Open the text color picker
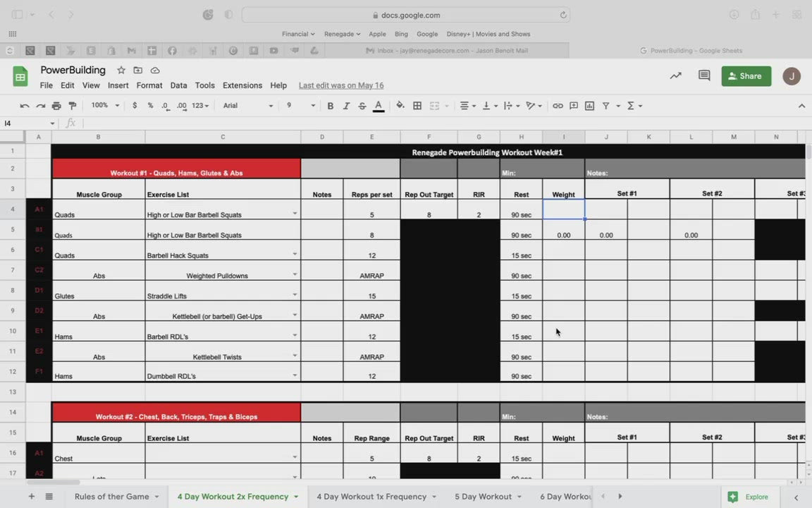 [x=379, y=106]
